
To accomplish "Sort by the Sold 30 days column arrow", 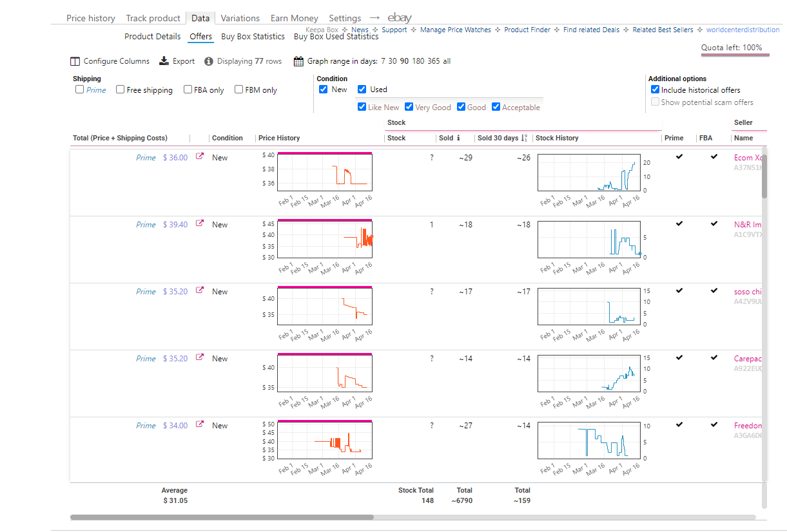I will [524, 138].
